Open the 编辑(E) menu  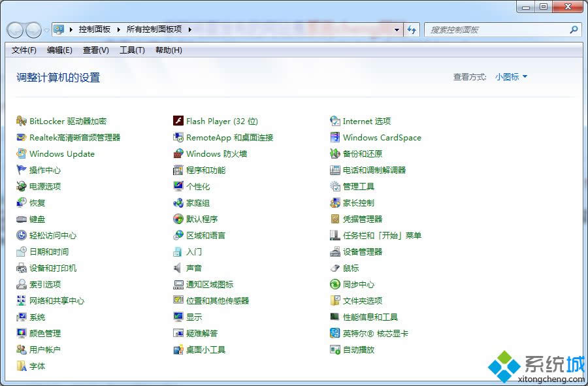tap(59, 50)
